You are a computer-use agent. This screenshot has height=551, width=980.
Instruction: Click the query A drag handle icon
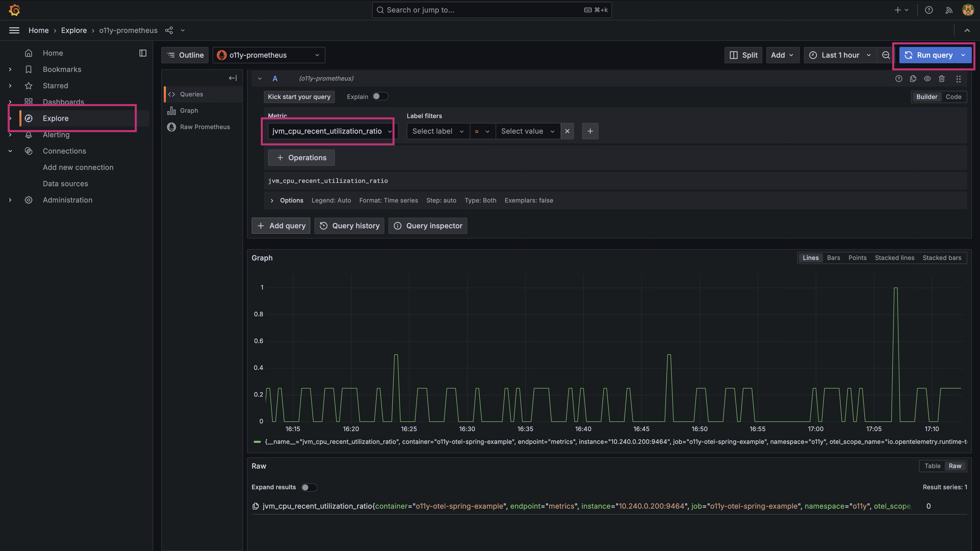(958, 79)
